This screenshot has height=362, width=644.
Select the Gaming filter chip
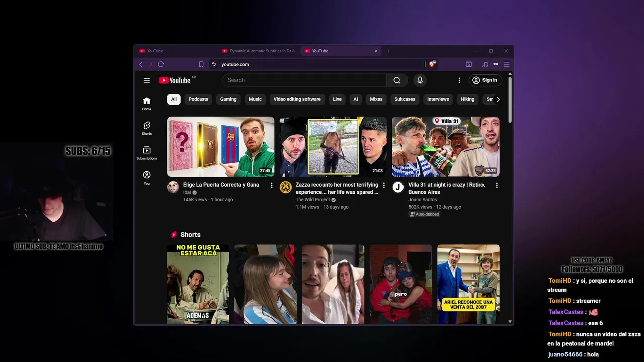(x=228, y=99)
